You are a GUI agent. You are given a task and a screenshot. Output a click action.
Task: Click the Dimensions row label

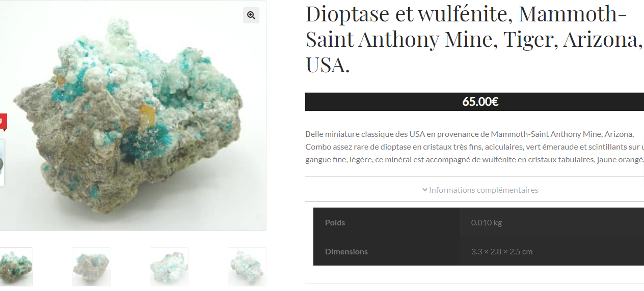tap(346, 251)
